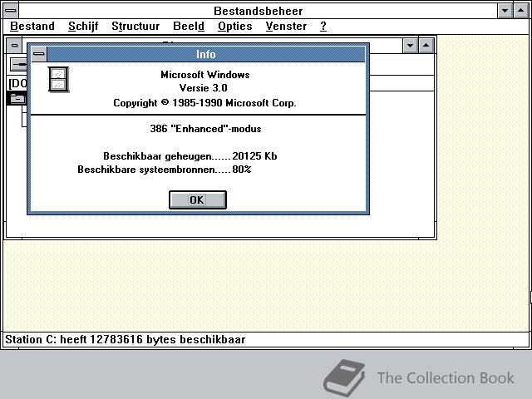Open the directory tree window's control menu box
The image size is (532, 399).
click(x=14, y=46)
